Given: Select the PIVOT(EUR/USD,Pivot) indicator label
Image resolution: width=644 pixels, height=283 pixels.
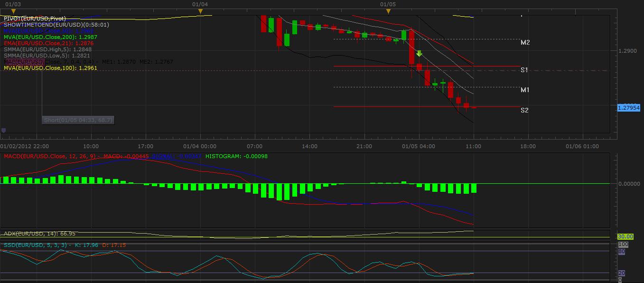Looking at the screenshot, I should (x=35, y=19).
